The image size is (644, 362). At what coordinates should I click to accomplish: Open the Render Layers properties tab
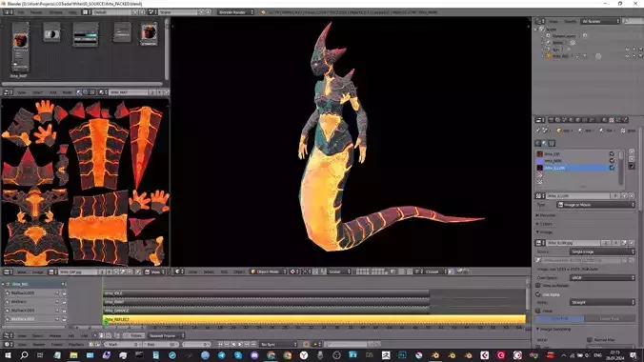coord(557,120)
